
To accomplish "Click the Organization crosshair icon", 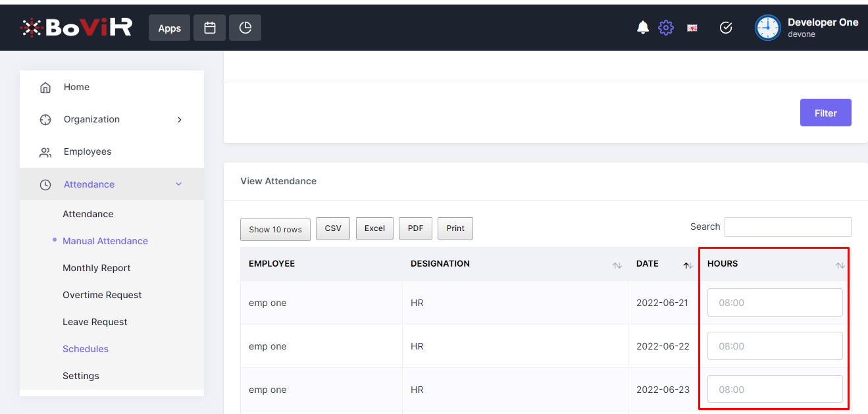I will [x=45, y=120].
